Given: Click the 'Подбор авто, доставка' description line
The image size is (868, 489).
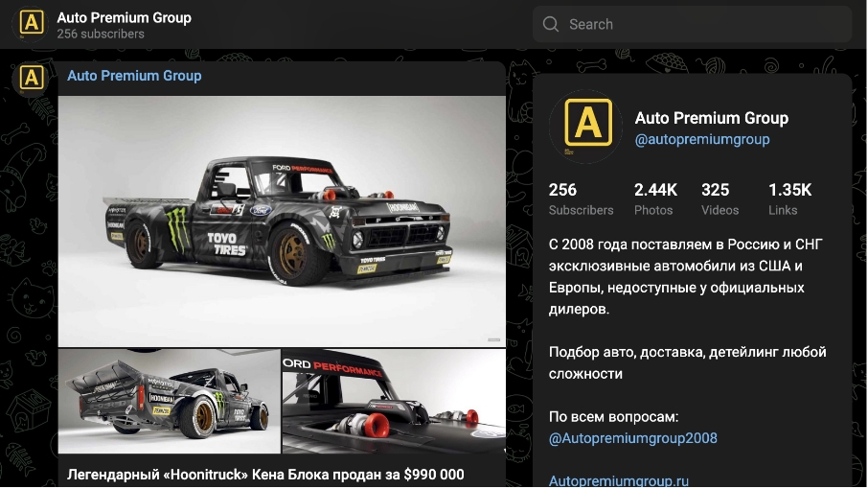Looking at the screenshot, I should click(687, 362).
